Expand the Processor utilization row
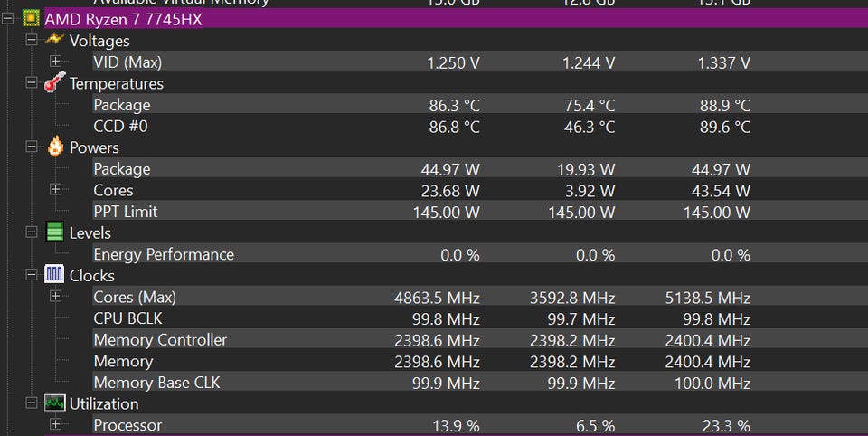The width and height of the screenshot is (868, 436). [55, 424]
